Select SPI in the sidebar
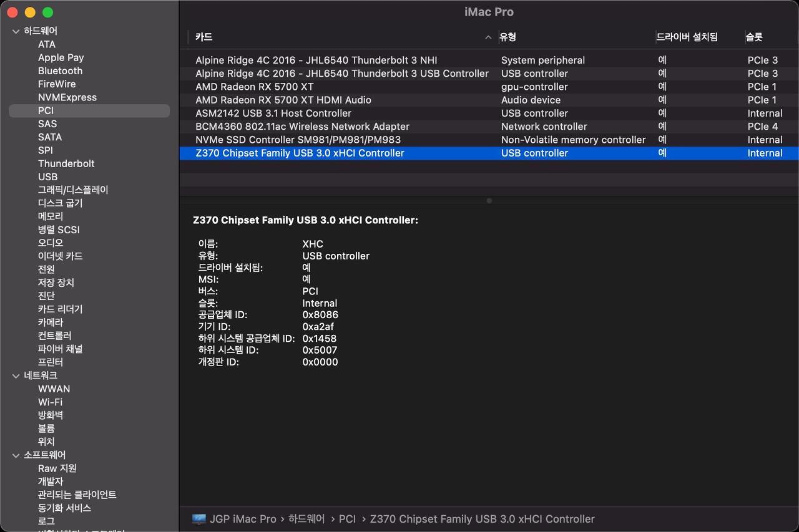Viewport: 799px width, 532px height. click(46, 150)
